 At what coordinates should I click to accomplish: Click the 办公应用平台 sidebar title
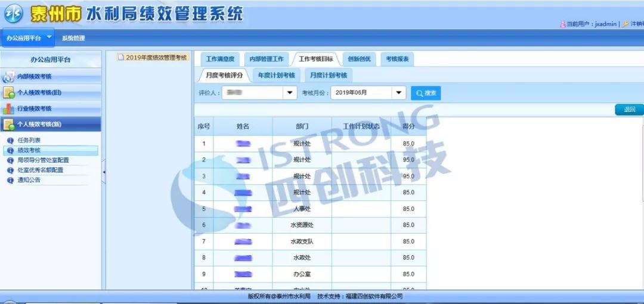tap(51, 60)
